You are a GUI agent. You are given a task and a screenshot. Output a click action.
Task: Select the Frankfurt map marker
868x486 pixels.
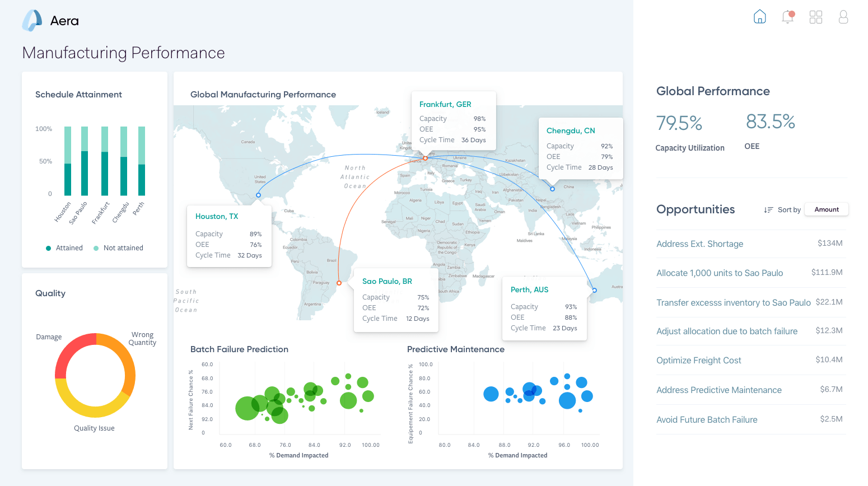click(426, 158)
